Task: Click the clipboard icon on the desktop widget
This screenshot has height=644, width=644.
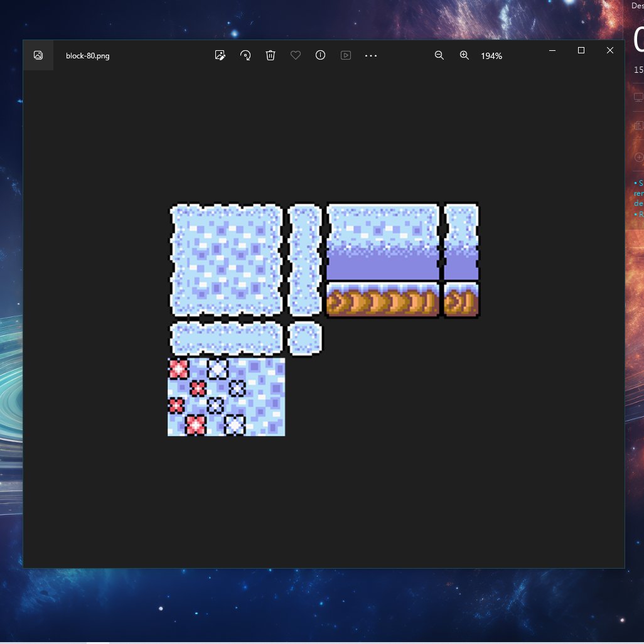Action: pos(639,126)
